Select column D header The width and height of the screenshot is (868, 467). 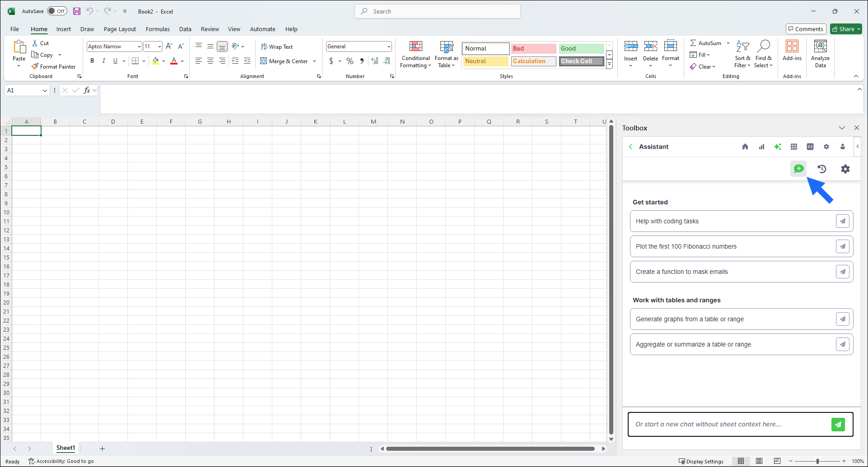coord(113,121)
